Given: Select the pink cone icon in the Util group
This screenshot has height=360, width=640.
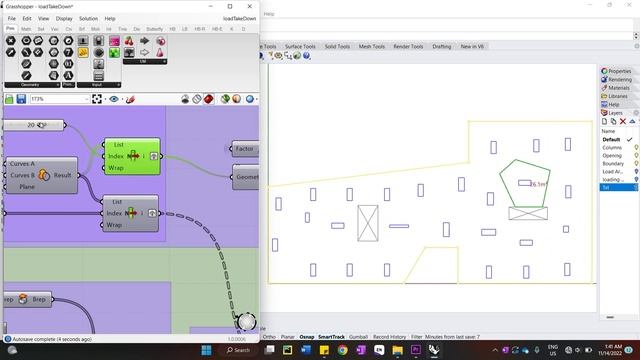Looking at the screenshot, I should [x=160, y=52].
